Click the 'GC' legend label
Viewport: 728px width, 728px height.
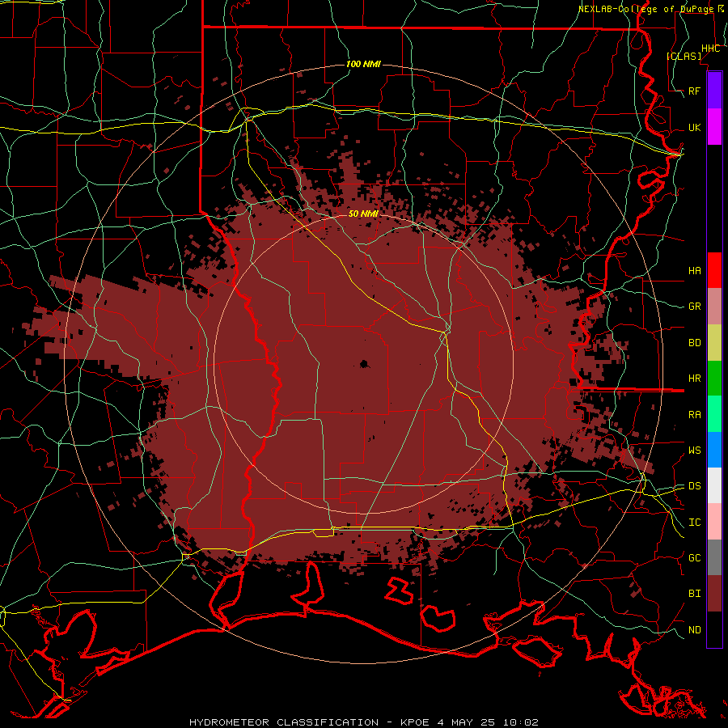(694, 558)
